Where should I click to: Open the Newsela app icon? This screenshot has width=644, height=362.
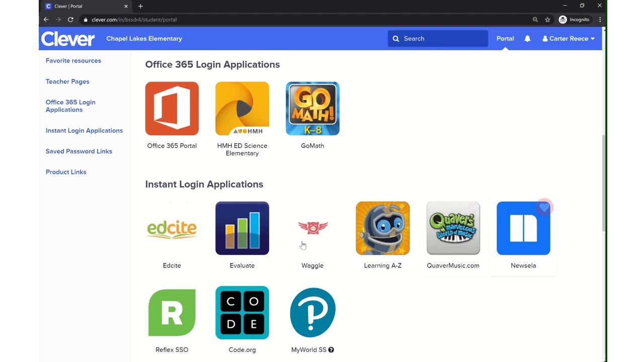point(523,228)
